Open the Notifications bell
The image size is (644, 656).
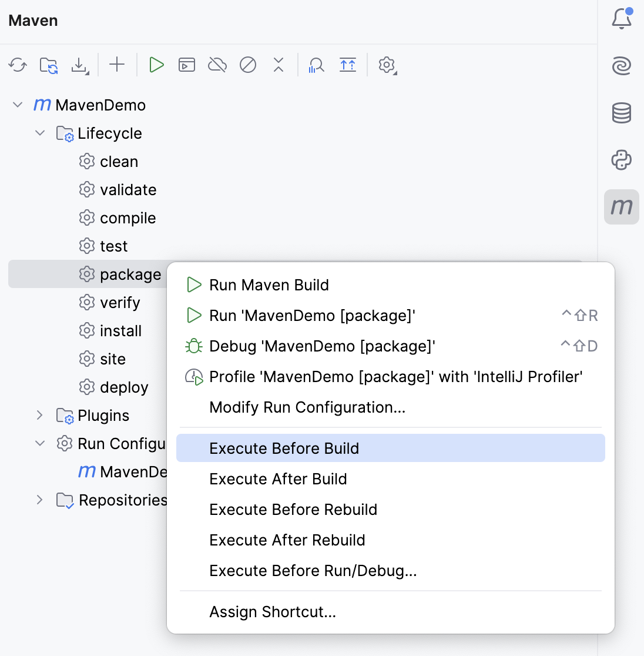[x=621, y=18]
